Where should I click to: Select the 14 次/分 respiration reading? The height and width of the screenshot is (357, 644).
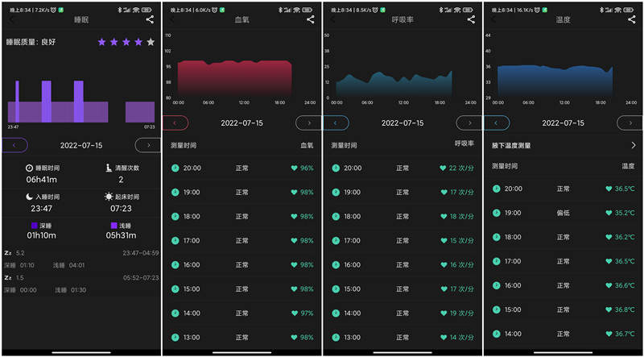point(461,338)
